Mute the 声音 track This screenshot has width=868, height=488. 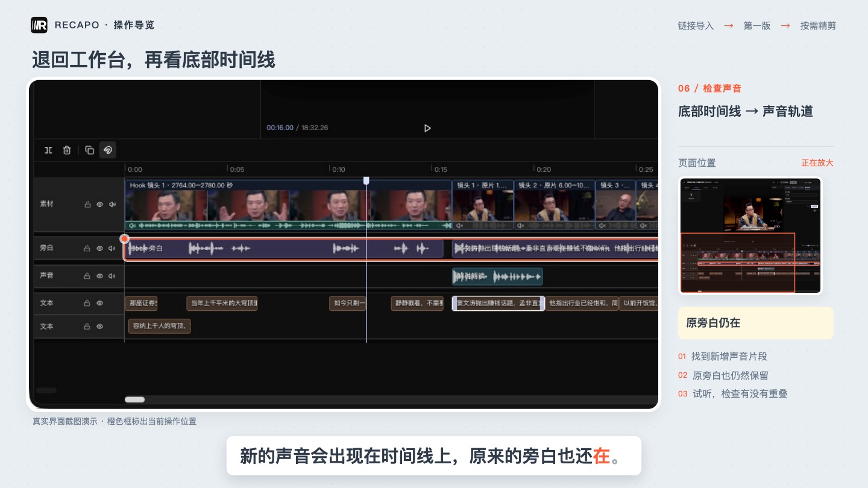[112, 276]
